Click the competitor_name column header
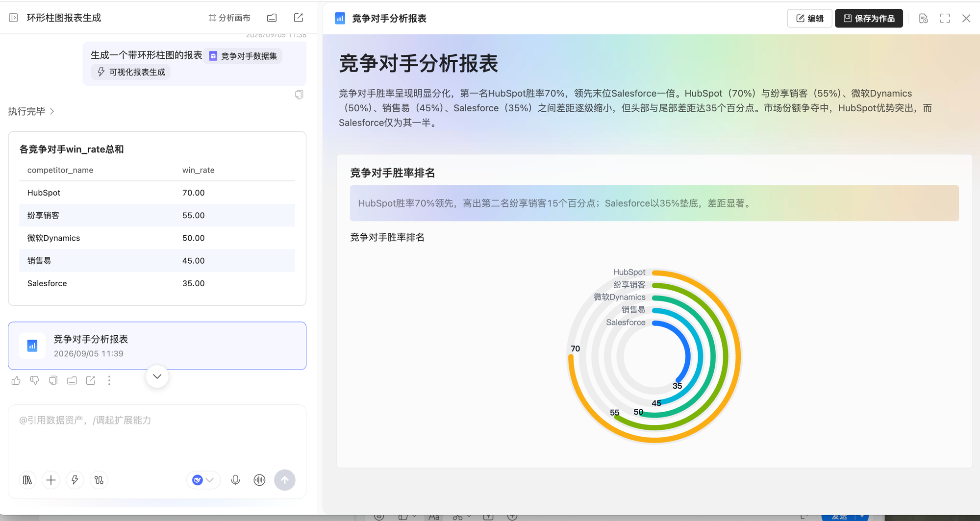Viewport: 980px width, 521px height. (60, 170)
